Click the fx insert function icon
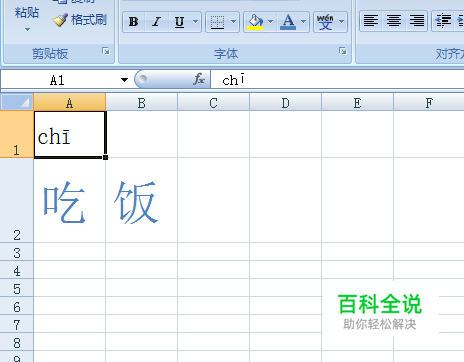464x362 pixels. point(199,80)
